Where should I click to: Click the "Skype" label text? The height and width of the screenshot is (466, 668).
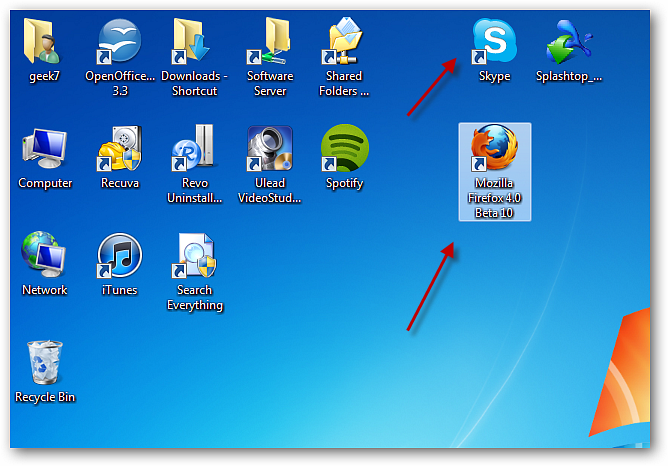coord(494,76)
